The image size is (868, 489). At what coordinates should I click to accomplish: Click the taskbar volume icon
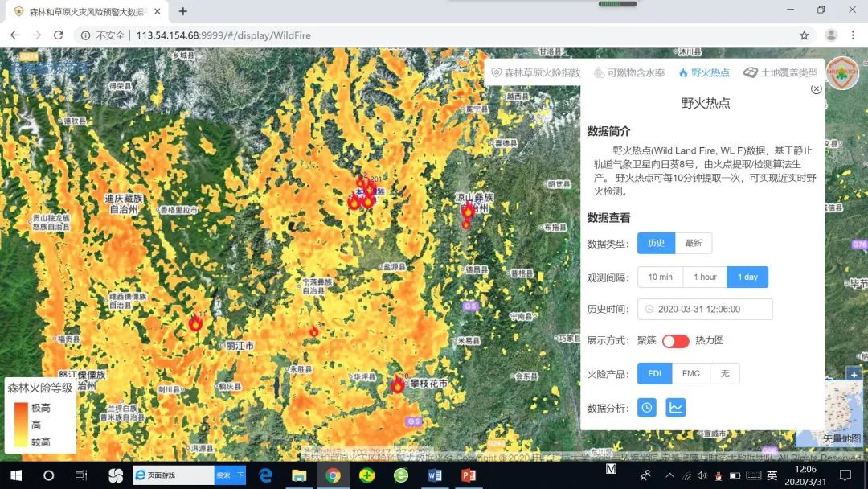tap(702, 475)
